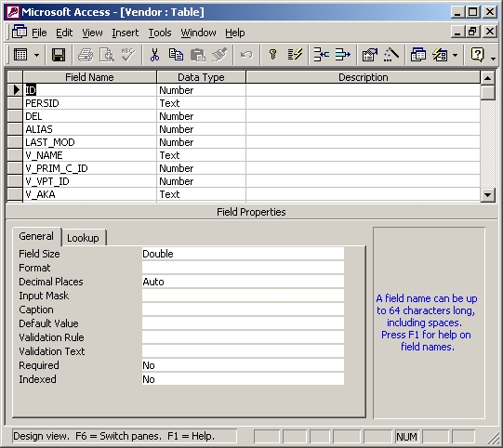Click the New Object toolbar icon
Screen dimensions: 503x448
[x=440, y=55]
